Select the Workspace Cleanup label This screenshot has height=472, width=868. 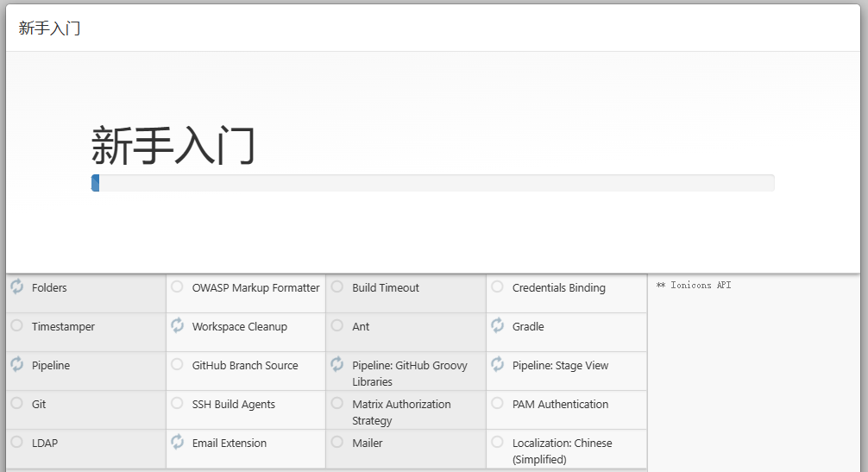click(240, 327)
